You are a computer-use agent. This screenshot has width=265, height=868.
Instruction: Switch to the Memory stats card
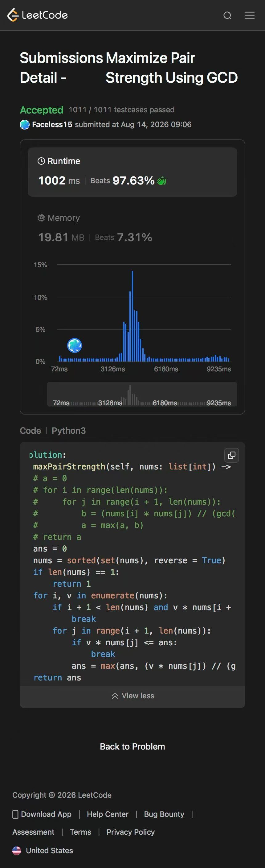tap(132, 229)
